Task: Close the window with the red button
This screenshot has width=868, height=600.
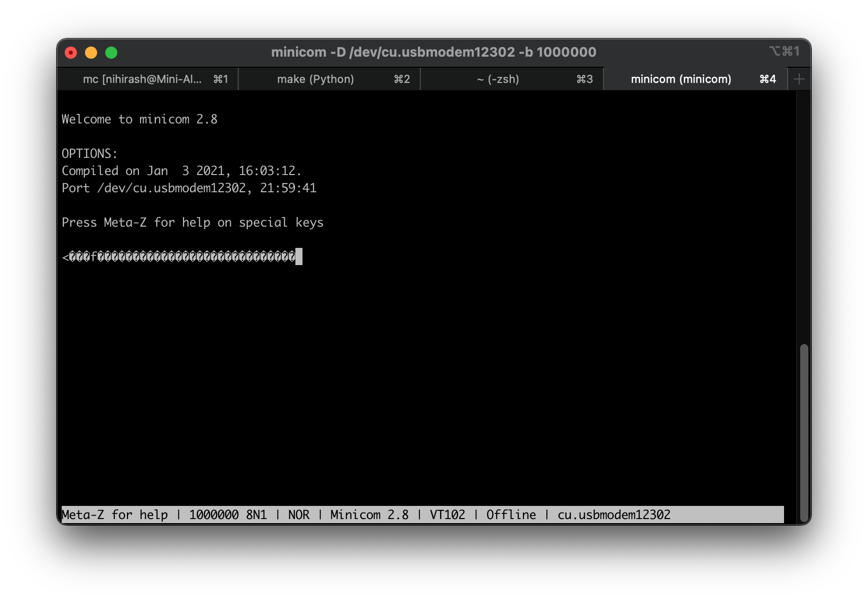Action: point(71,53)
